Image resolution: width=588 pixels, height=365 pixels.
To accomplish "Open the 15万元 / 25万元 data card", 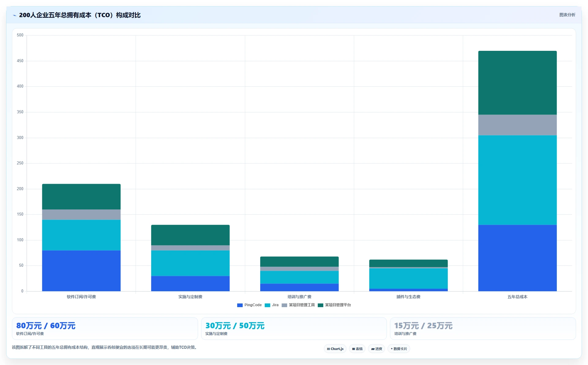I will pos(483,329).
